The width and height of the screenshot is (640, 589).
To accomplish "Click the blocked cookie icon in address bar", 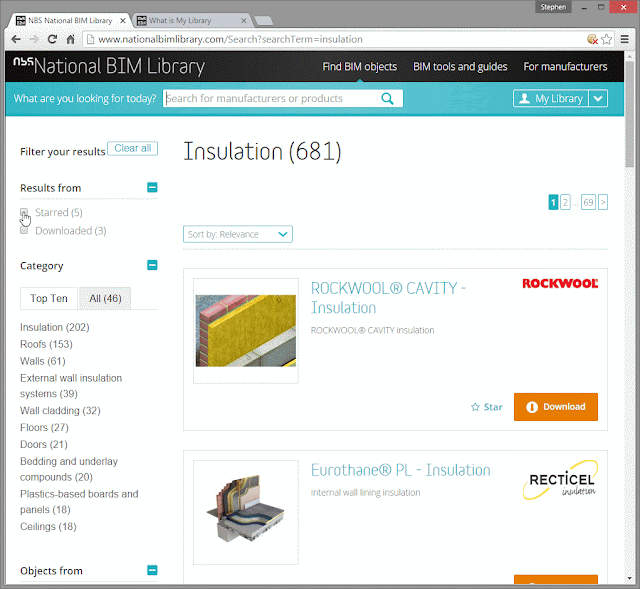I will [592, 39].
